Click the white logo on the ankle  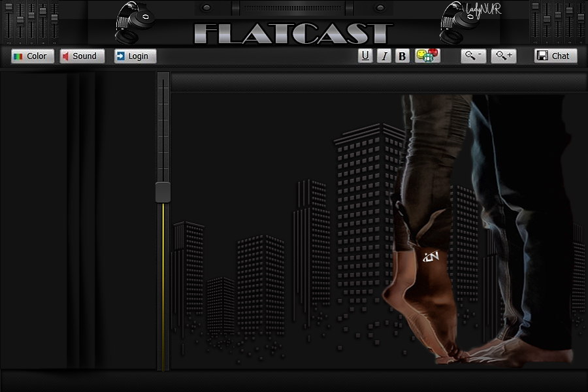(431, 256)
